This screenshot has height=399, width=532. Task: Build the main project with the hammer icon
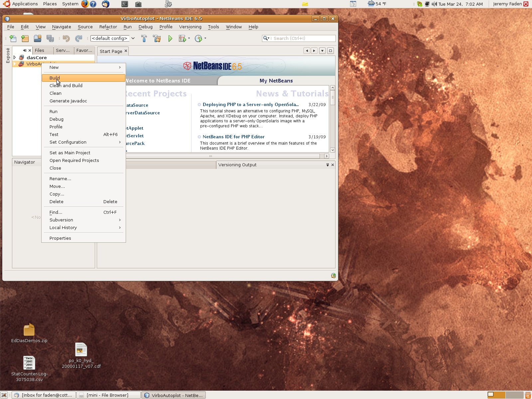point(144,38)
